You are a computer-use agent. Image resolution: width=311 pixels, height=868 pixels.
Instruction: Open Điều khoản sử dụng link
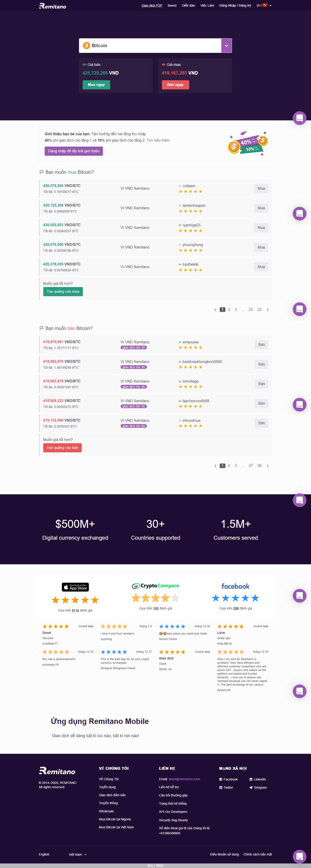(224, 854)
